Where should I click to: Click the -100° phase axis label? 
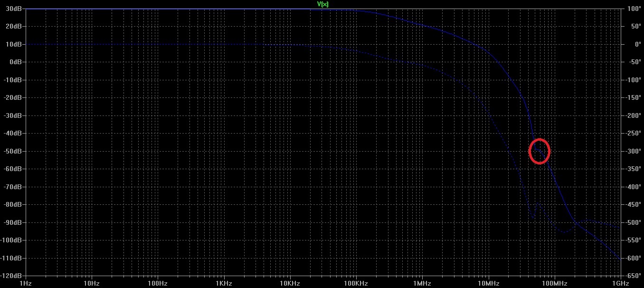634,80
